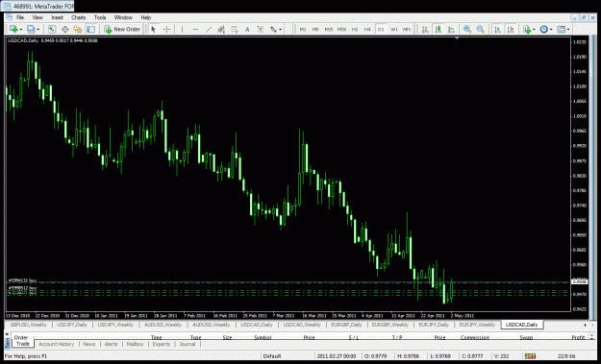The height and width of the screenshot is (364, 601).
Task: Select the Horizontal Line drawing tool
Action: point(195,29)
